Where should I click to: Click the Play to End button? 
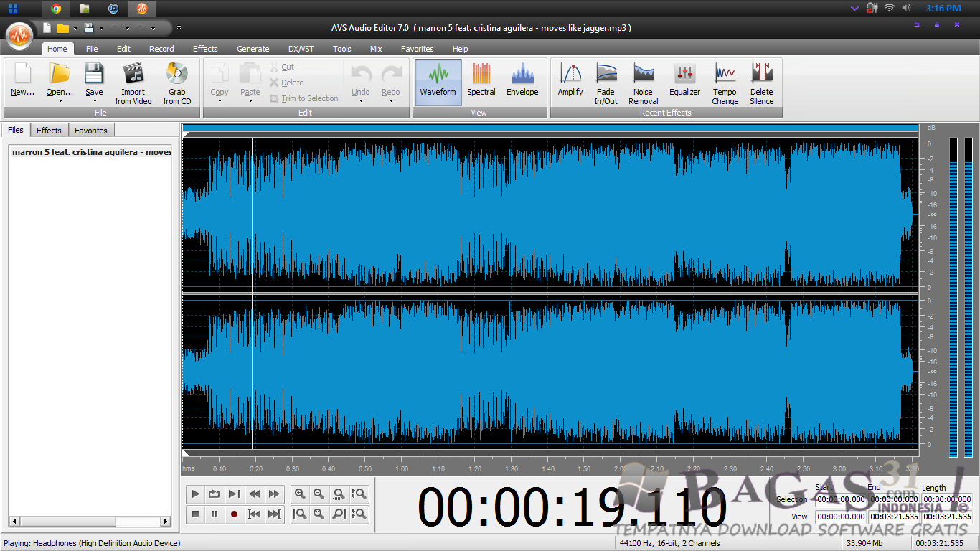point(234,494)
